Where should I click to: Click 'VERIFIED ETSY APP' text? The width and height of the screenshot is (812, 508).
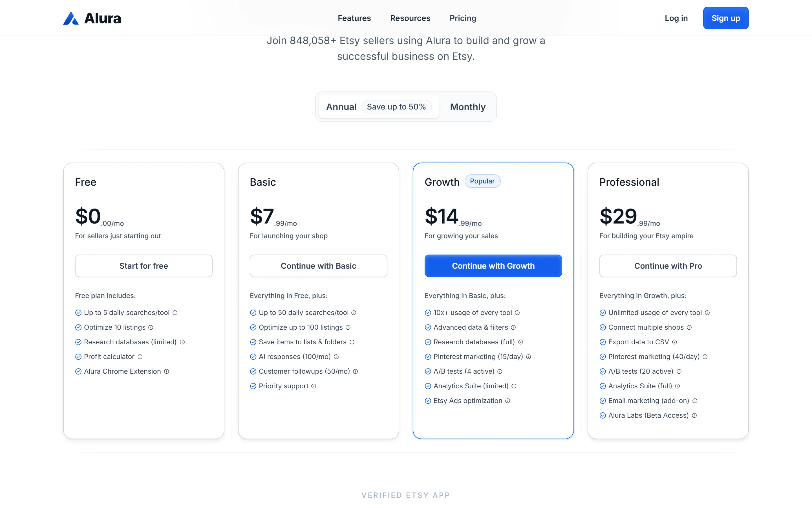coord(406,495)
